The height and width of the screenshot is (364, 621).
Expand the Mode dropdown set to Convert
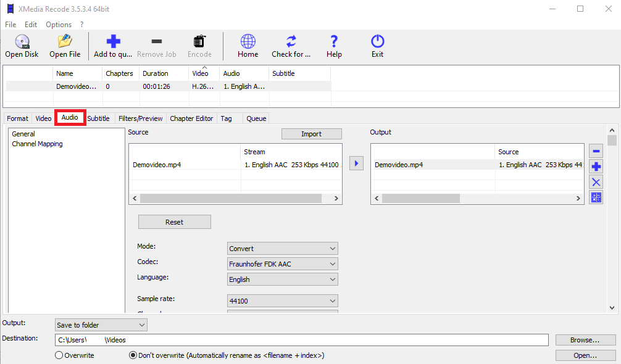click(283, 249)
